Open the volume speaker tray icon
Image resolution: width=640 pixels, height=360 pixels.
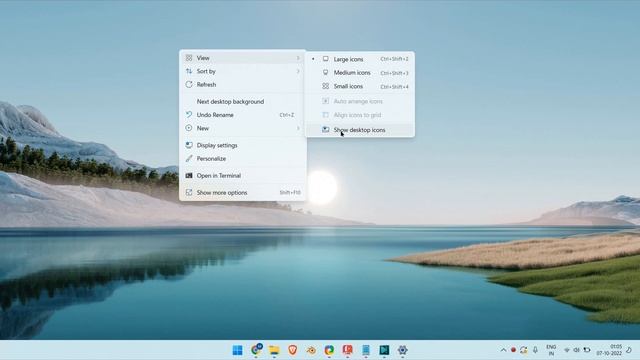(576, 350)
